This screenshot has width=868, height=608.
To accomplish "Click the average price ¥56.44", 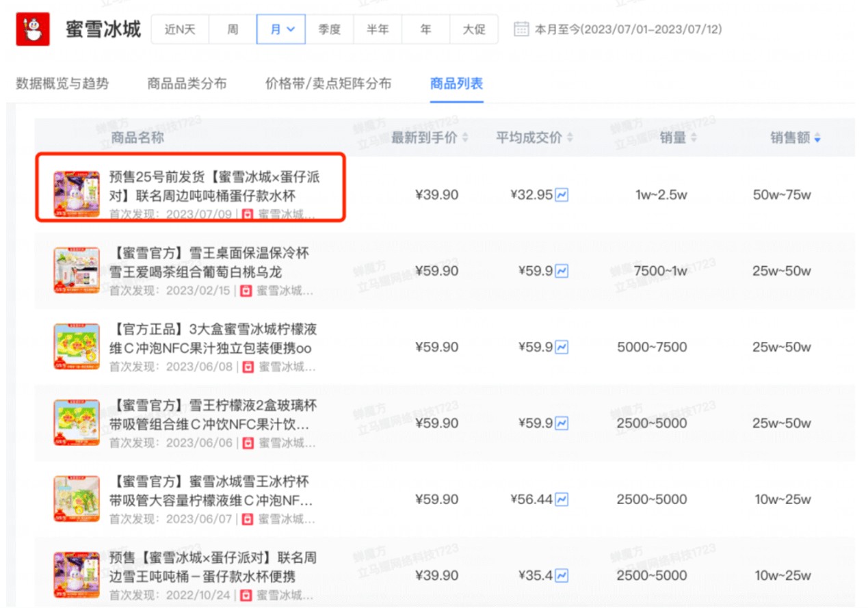I will point(531,499).
